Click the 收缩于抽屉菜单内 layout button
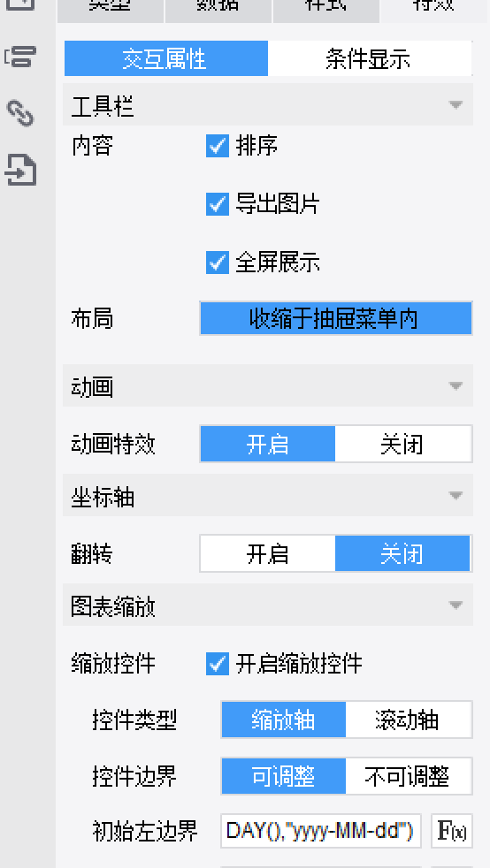Viewport: 490px width, 868px height. click(335, 318)
